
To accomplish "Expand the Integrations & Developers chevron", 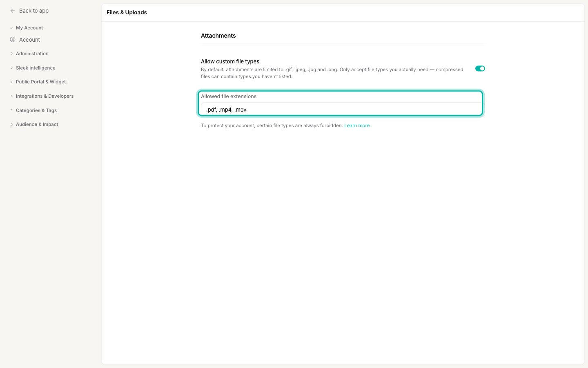I will 12,96.
